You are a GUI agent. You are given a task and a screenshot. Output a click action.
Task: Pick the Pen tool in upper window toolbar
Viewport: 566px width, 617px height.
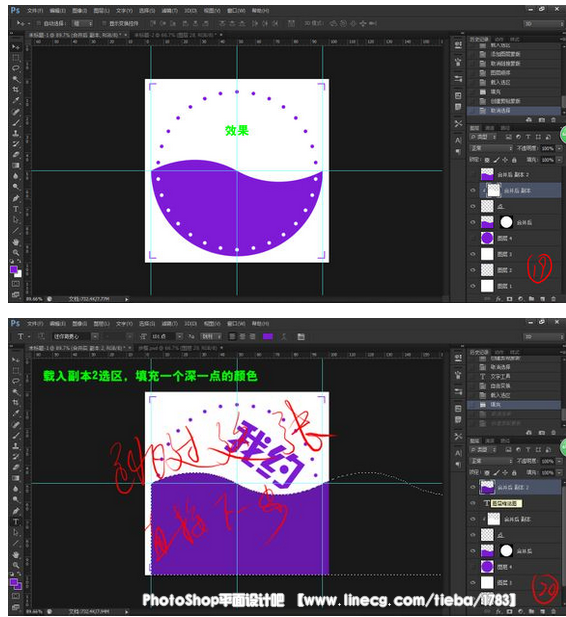tap(16, 198)
